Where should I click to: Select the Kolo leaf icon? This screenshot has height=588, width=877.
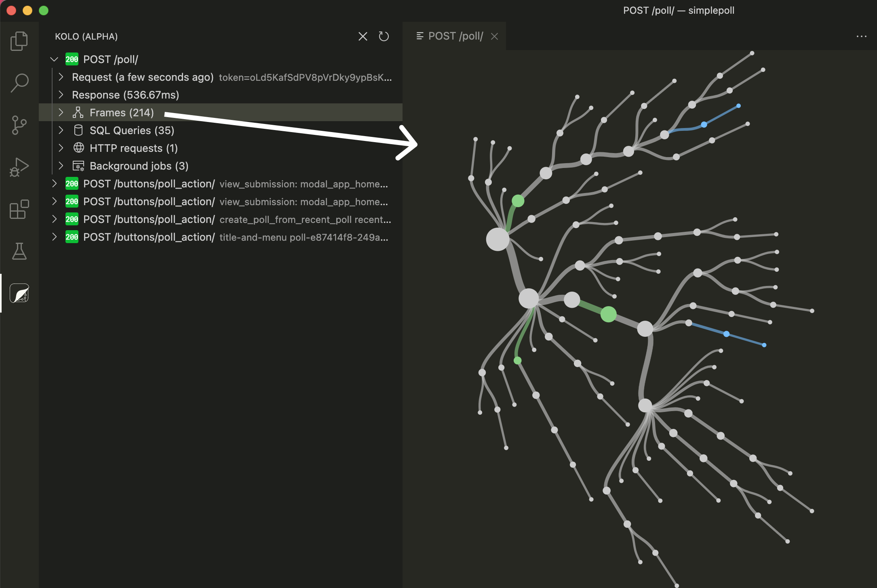click(x=19, y=293)
